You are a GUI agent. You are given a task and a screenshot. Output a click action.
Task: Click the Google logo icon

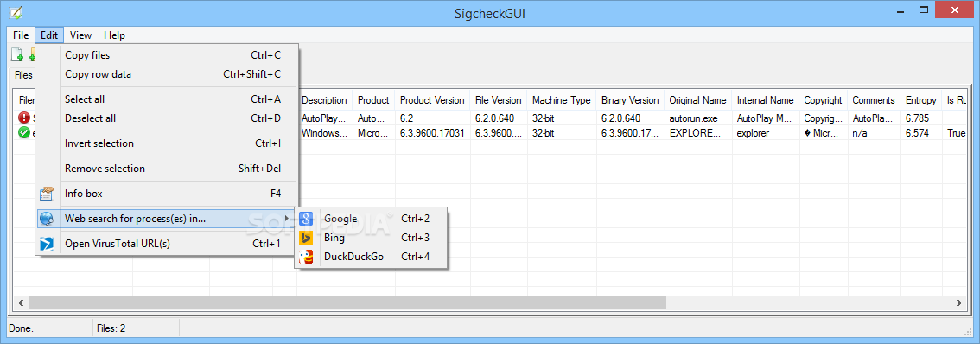(306, 219)
